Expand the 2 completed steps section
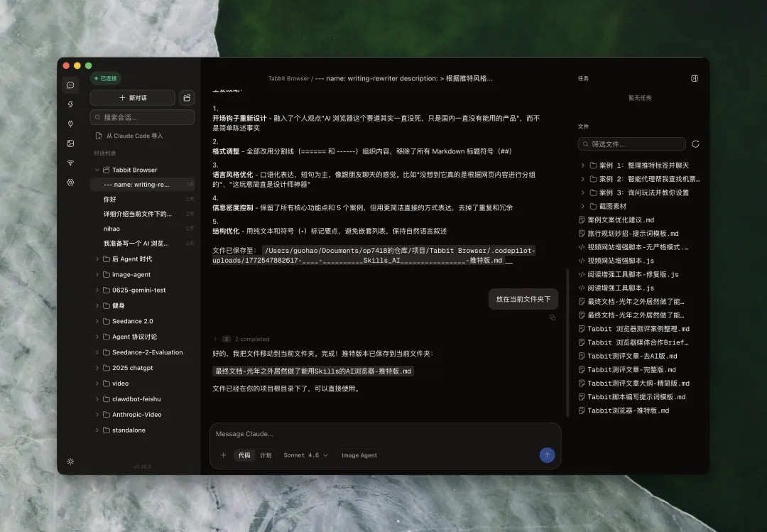The height and width of the screenshot is (532, 767). point(215,339)
